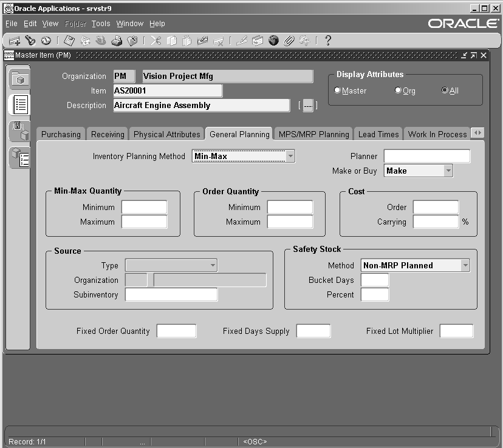503x448 pixels.
Task: Select the All display attributes radio
Action: click(x=445, y=90)
